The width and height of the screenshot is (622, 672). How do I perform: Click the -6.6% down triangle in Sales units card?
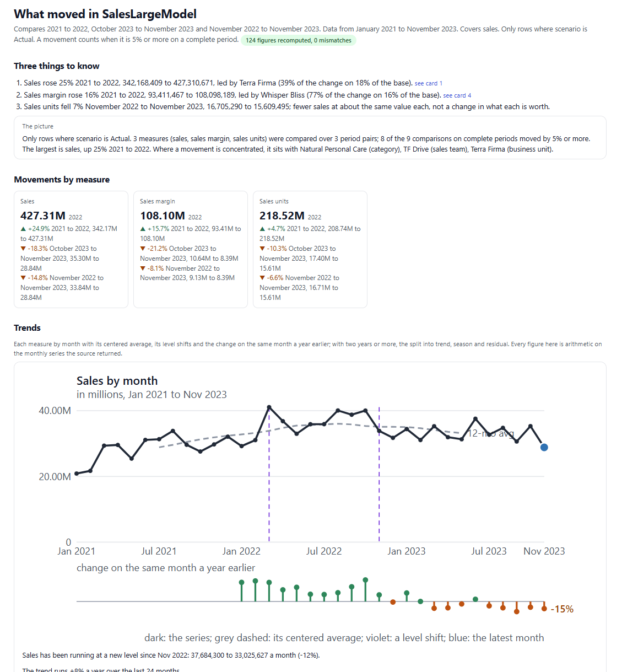[262, 278]
